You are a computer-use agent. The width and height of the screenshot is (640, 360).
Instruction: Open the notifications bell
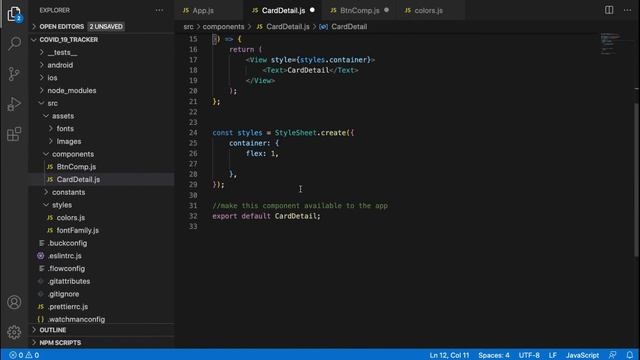pyautogui.click(x=630, y=355)
